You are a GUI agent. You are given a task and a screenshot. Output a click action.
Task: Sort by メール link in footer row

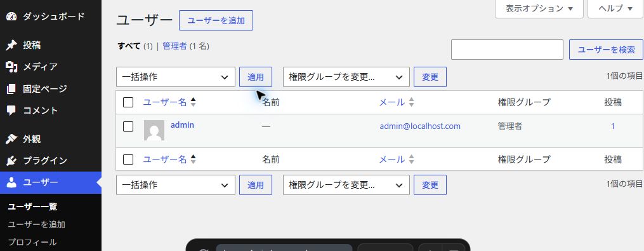point(392,159)
